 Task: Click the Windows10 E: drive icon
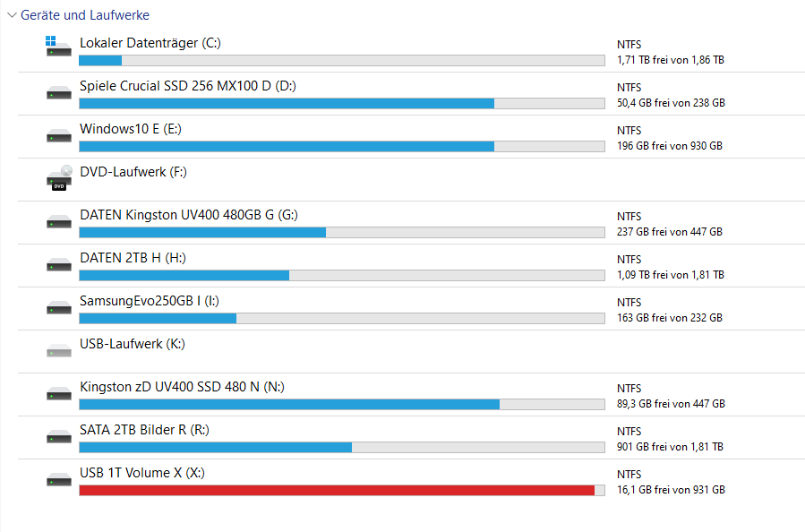[58, 136]
